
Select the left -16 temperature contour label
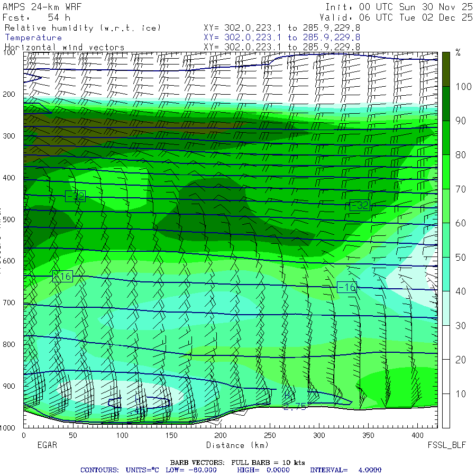click(x=62, y=276)
